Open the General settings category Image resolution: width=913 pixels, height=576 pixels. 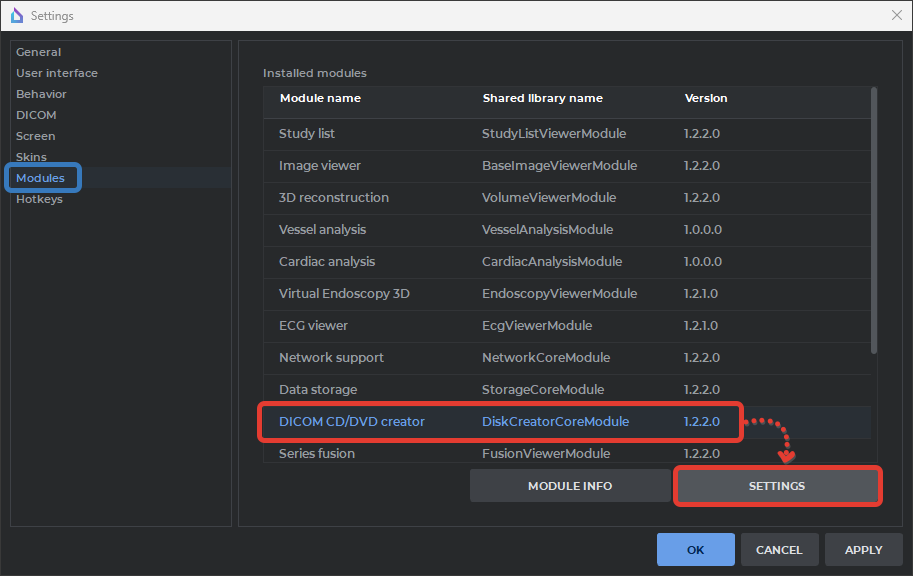(x=38, y=52)
